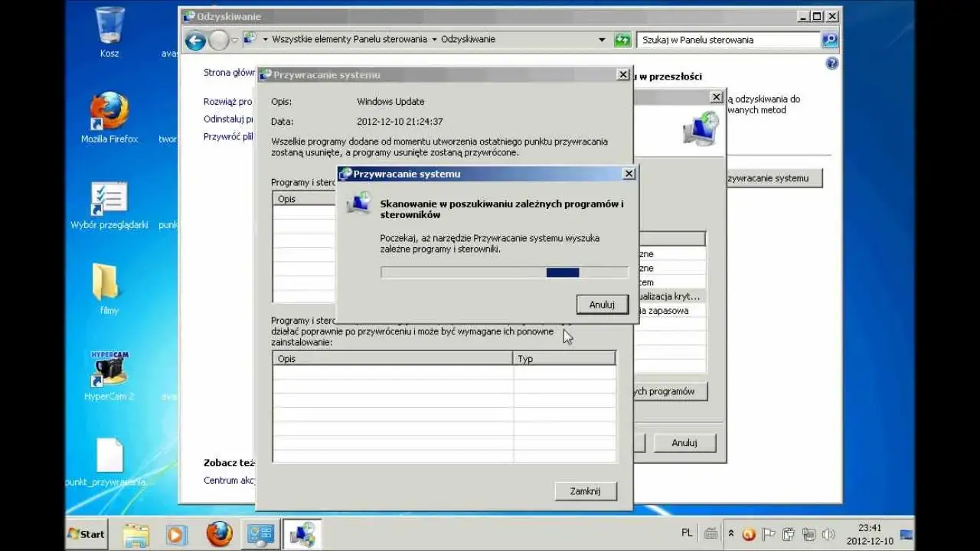This screenshot has width=980, height=551.
Task: Click the Help question mark icon
Action: point(831,64)
